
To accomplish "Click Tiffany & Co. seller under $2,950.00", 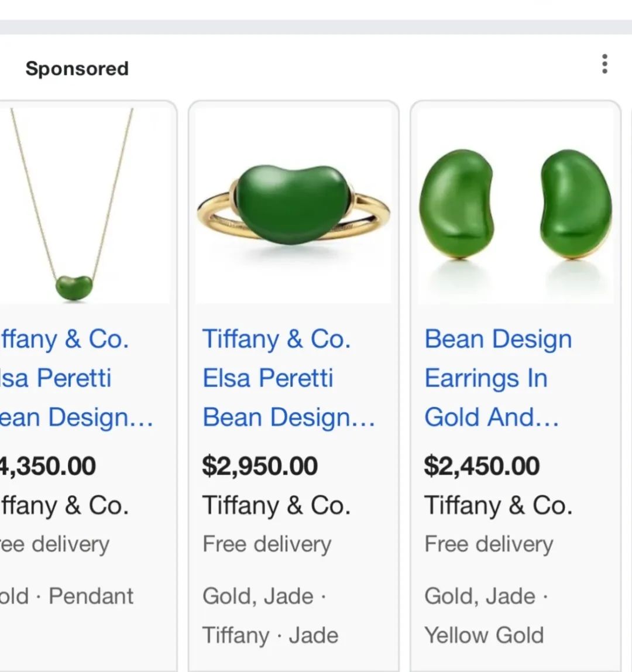I will coord(276,505).
